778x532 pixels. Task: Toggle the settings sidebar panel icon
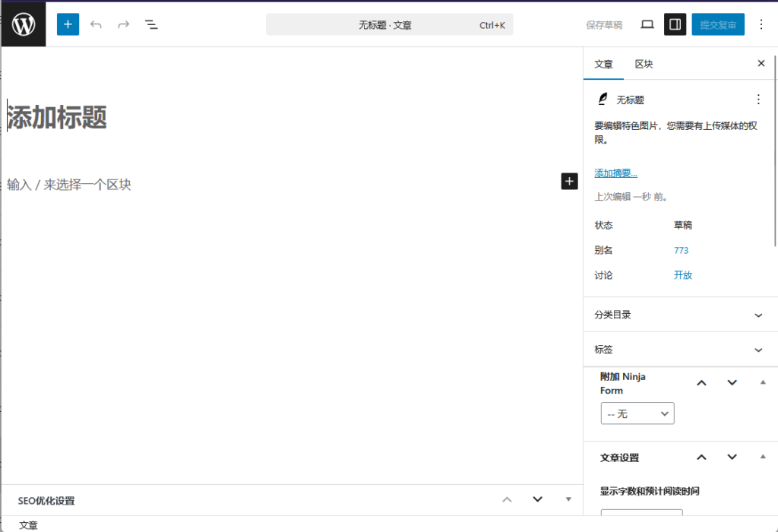tap(675, 24)
